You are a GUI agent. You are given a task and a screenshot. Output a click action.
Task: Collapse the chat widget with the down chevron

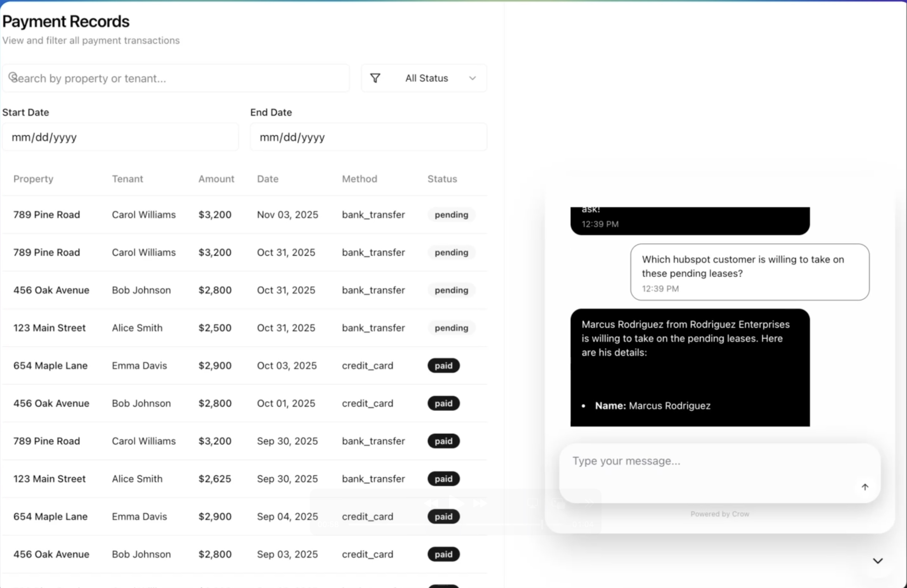tap(878, 561)
